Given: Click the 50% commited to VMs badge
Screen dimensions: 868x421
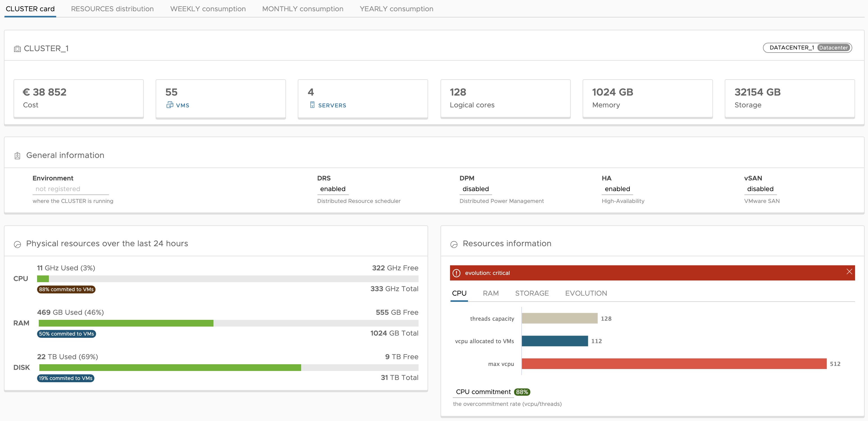Looking at the screenshot, I should pyautogui.click(x=66, y=334).
